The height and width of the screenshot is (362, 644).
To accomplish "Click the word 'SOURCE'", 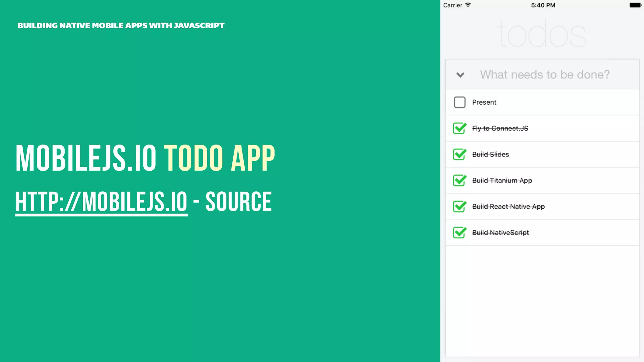I will pyautogui.click(x=238, y=202).
